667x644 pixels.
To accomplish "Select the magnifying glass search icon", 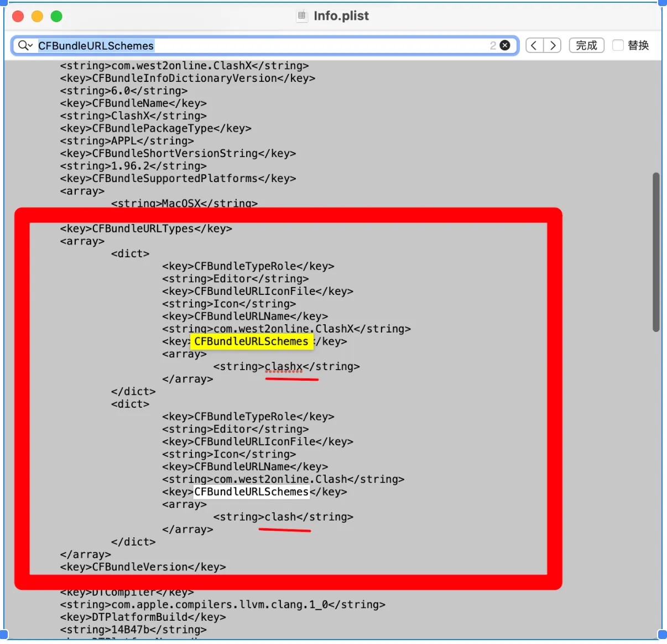I will (x=22, y=45).
